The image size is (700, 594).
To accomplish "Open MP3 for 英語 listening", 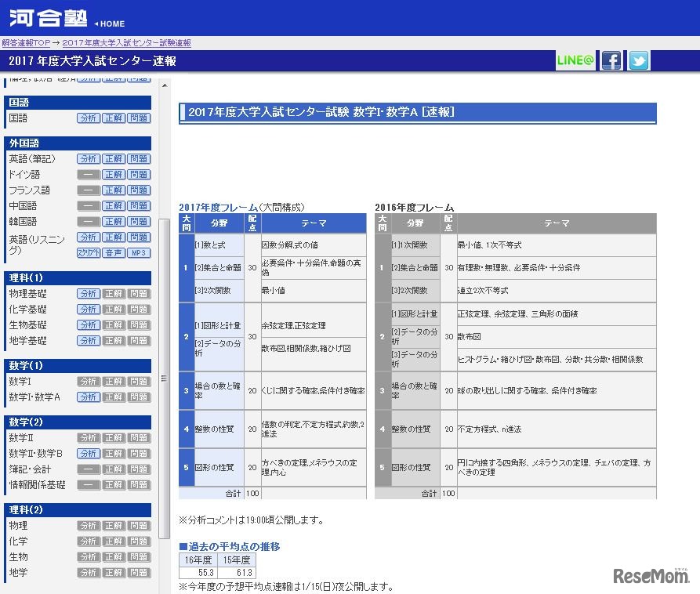I will pyautogui.click(x=139, y=253).
